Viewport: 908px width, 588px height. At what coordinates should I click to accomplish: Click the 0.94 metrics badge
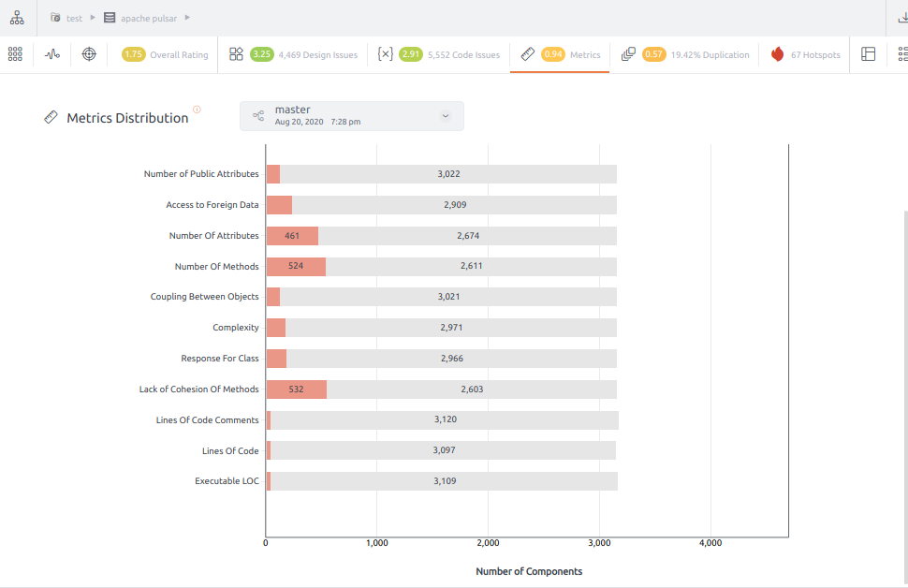[x=553, y=54]
